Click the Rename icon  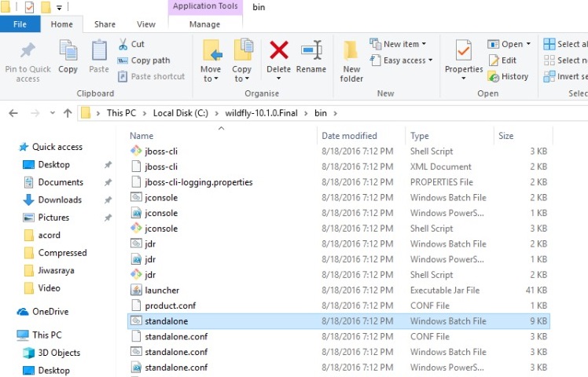point(311,49)
